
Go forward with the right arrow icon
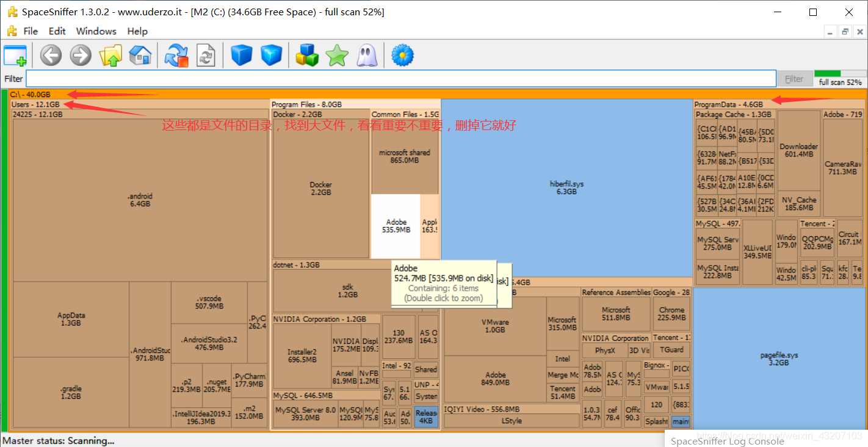tap(81, 56)
